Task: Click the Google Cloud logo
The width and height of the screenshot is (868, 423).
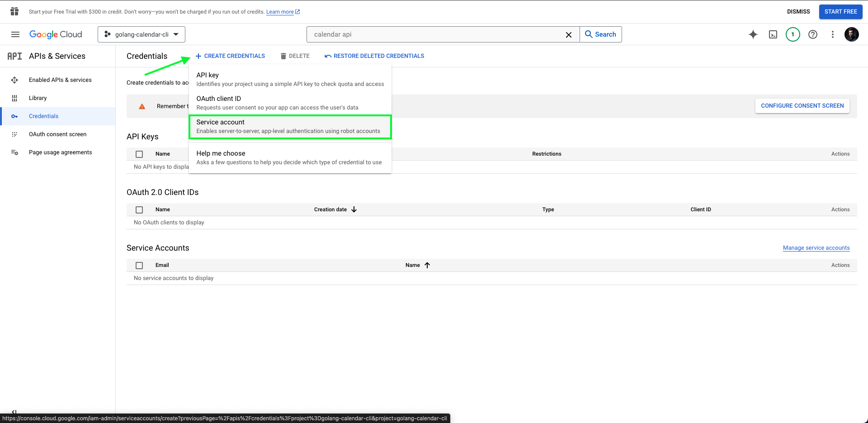Action: tap(56, 34)
